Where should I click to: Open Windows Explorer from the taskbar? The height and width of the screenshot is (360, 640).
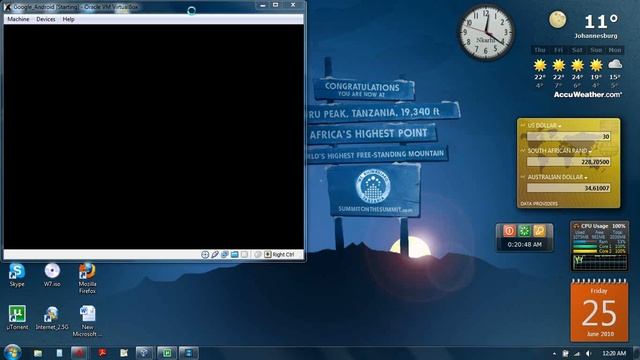[38, 353]
